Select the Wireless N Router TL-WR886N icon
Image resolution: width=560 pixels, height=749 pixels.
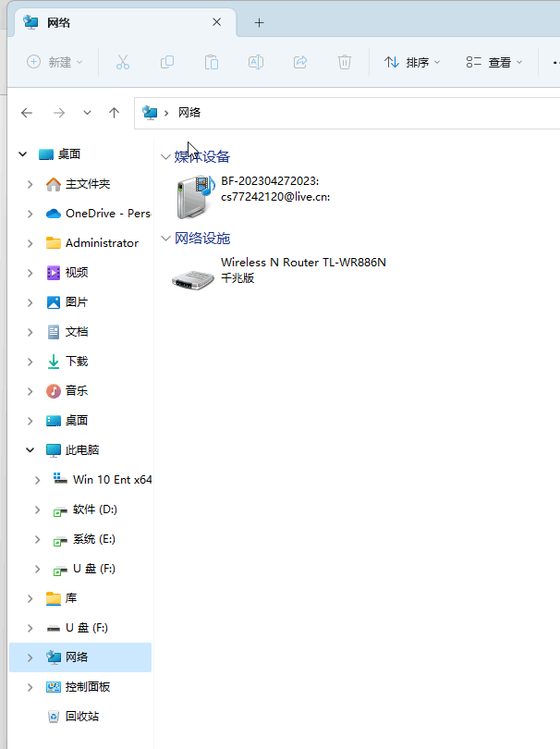click(x=193, y=279)
